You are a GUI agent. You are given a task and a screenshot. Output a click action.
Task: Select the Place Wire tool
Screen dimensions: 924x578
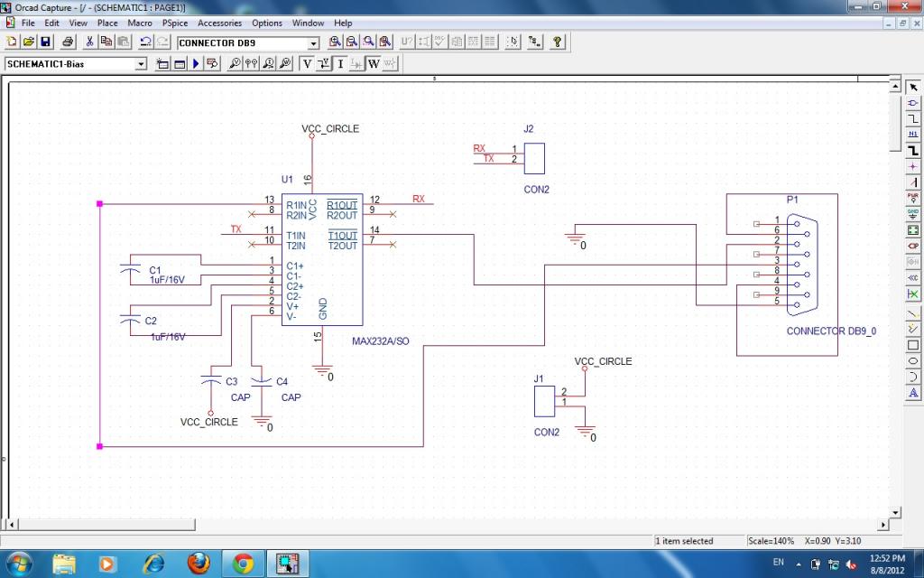[913, 118]
